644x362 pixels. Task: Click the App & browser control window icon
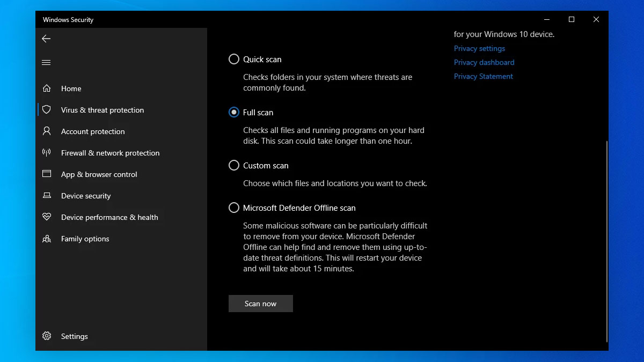(x=47, y=174)
